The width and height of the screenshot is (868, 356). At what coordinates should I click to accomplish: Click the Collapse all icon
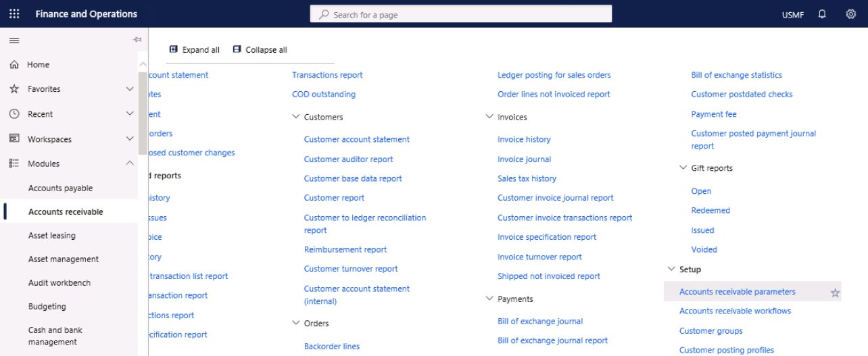[237, 49]
